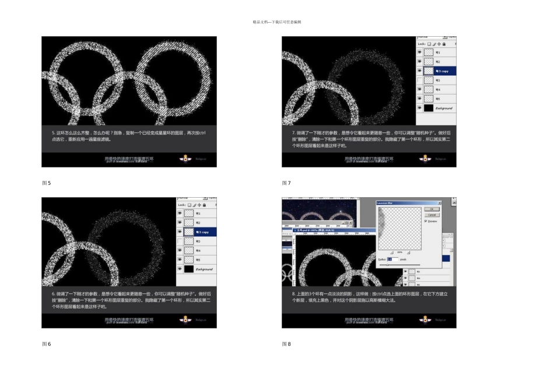Click caption text '图 8'

[286, 344]
